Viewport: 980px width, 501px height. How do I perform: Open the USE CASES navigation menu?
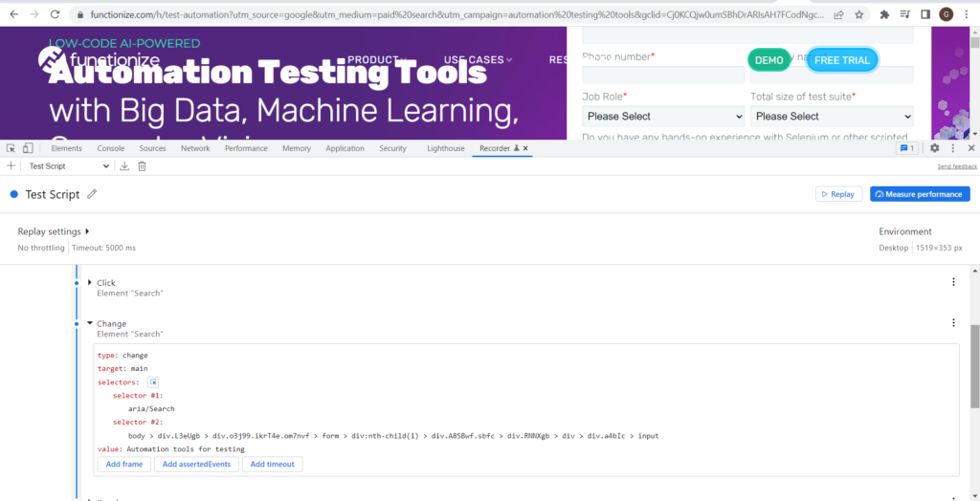click(479, 60)
